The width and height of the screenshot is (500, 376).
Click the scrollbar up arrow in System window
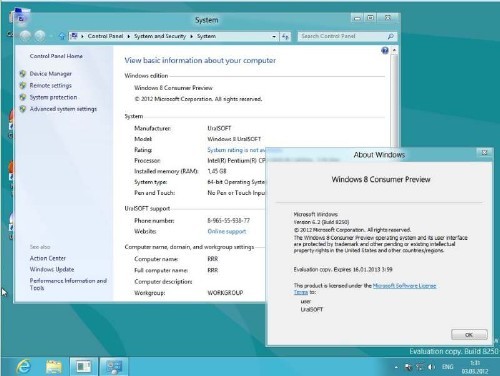tap(394, 50)
